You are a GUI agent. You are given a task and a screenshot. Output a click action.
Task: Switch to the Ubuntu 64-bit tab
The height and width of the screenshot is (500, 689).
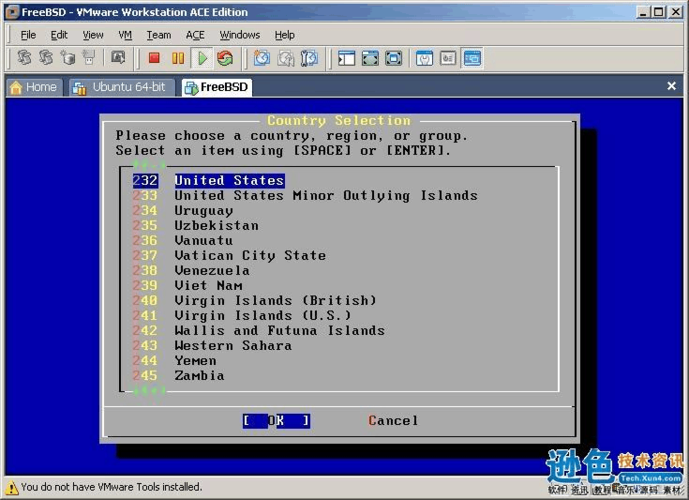coord(122,87)
